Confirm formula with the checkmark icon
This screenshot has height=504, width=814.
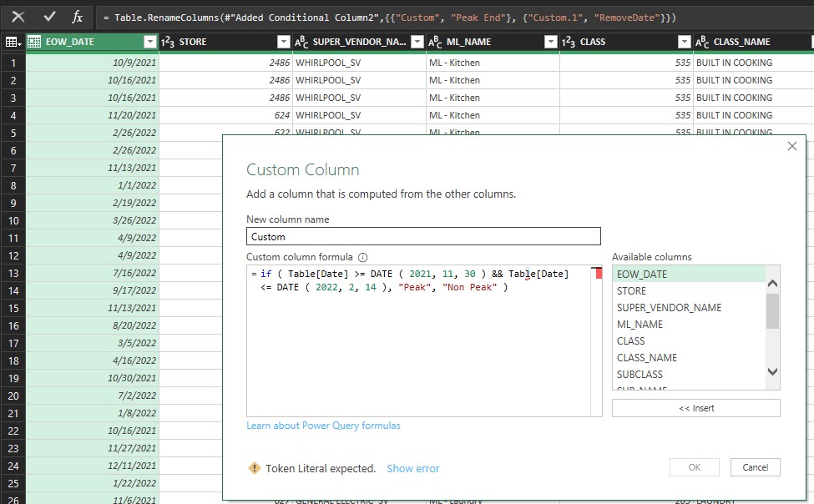pyautogui.click(x=49, y=18)
